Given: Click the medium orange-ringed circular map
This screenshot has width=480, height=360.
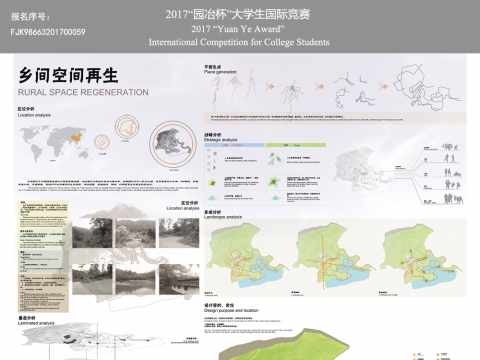Looking at the screenshot, I should coord(127,127).
